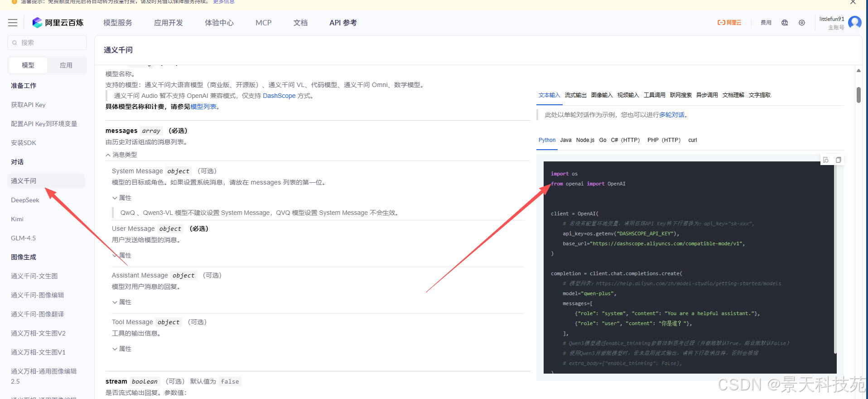
Task: Show the Go code sample
Action: pos(603,140)
